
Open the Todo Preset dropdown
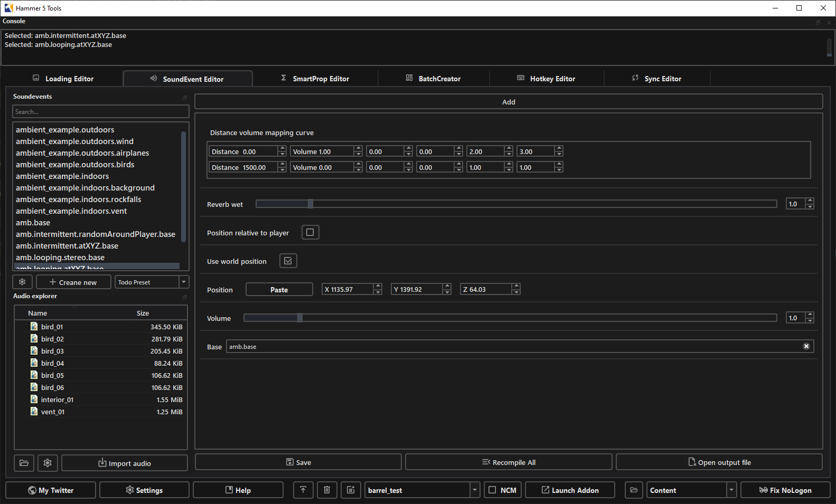pos(184,282)
